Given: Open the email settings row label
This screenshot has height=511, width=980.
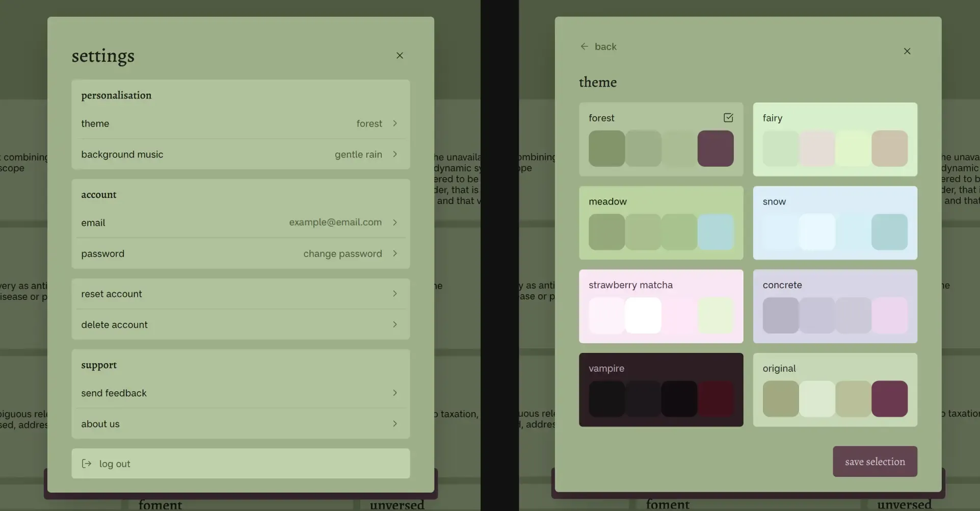Looking at the screenshot, I should (93, 223).
